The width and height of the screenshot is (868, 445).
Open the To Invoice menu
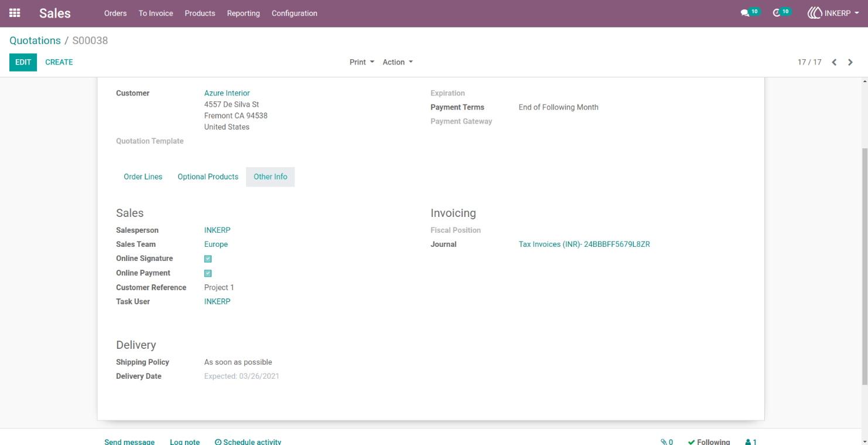[x=156, y=13]
